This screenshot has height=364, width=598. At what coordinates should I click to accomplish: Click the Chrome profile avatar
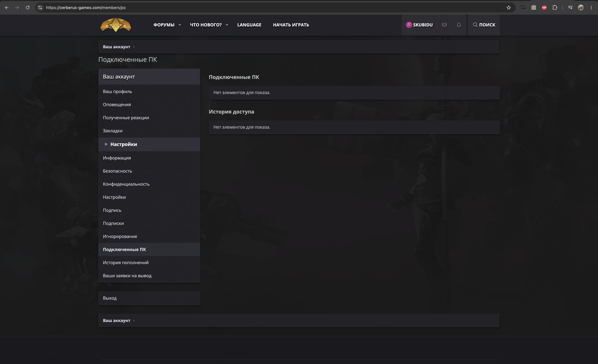581,8
